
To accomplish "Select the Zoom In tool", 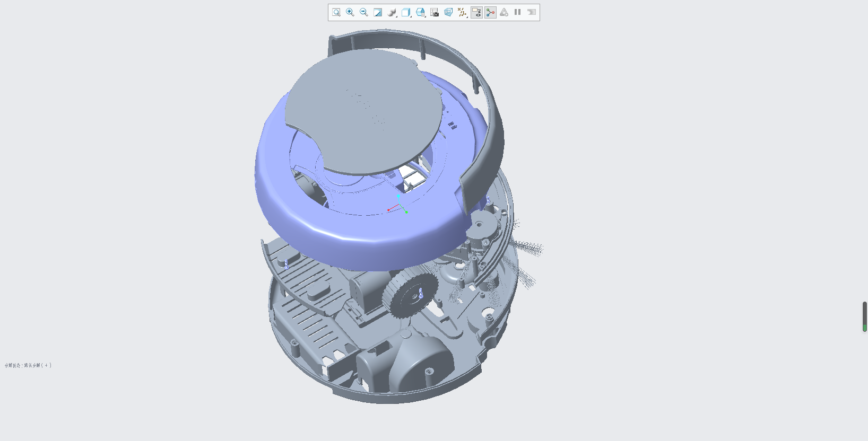I will coord(350,12).
